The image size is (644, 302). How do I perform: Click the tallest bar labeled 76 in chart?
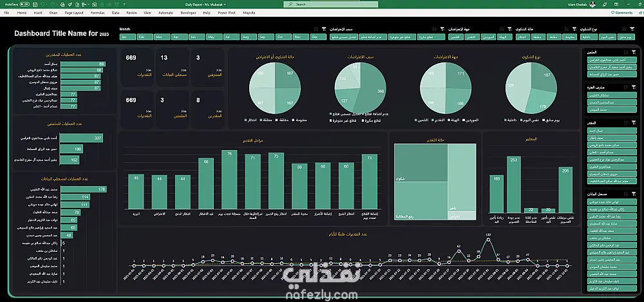[x=229, y=179]
